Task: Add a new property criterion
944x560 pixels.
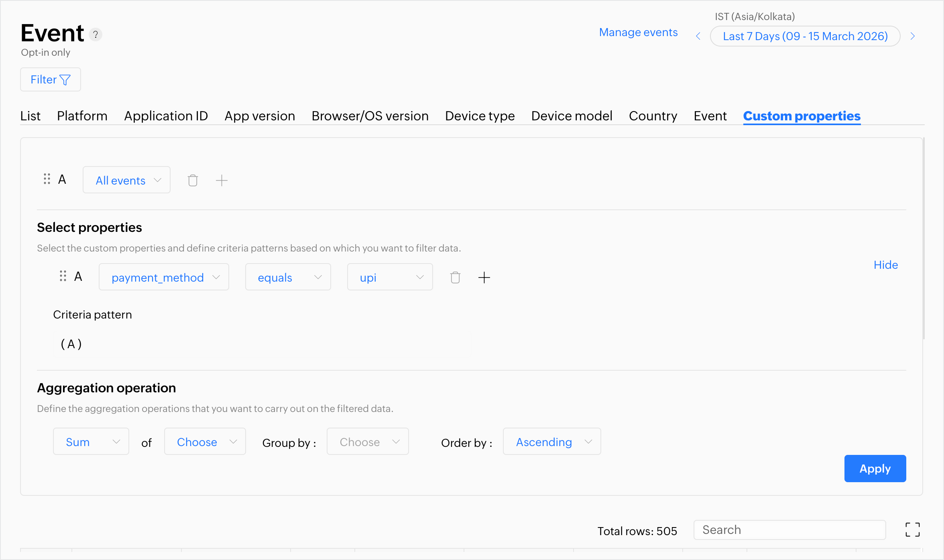Action: [484, 278]
